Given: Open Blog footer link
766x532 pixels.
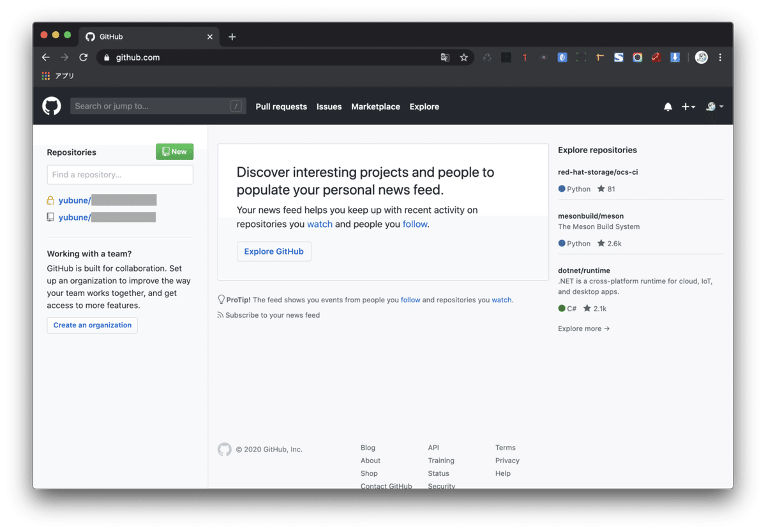Looking at the screenshot, I should coord(368,448).
